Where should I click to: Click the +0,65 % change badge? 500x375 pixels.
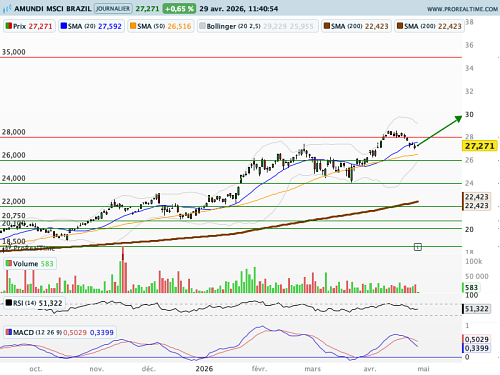tap(179, 9)
